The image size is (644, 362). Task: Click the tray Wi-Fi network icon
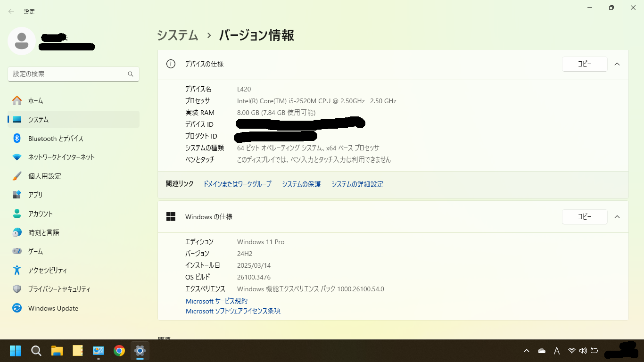[x=572, y=351]
